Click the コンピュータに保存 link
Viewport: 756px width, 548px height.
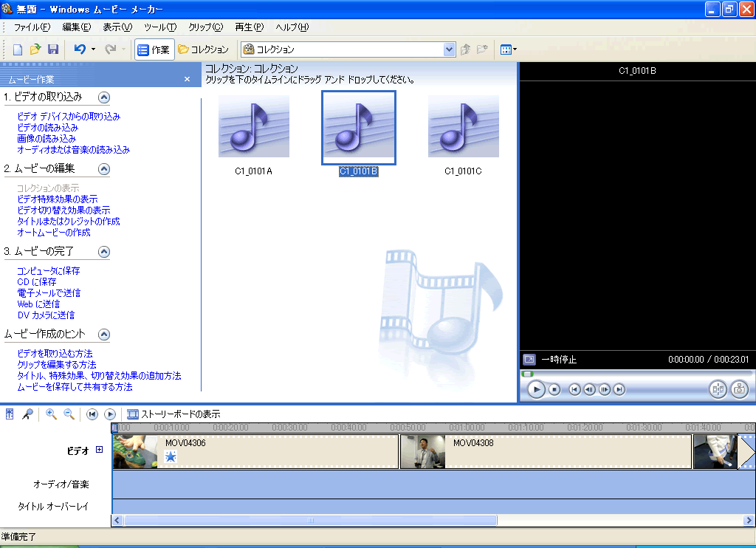49,271
